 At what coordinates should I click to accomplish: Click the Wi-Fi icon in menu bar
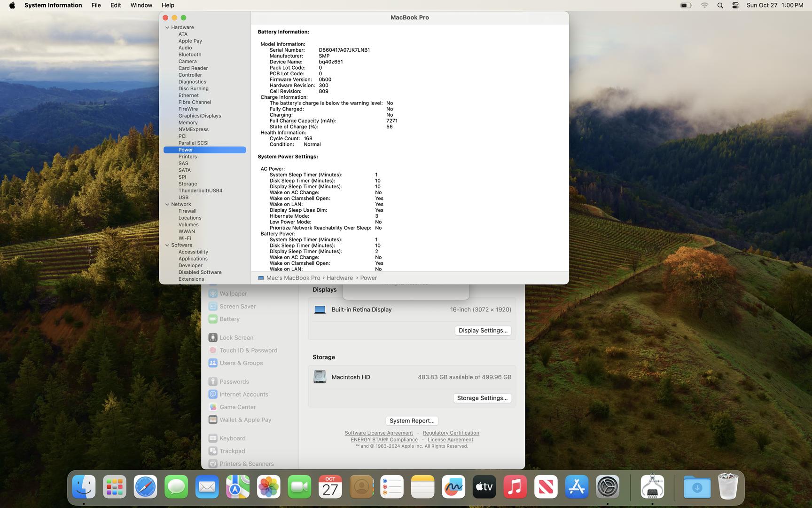click(x=704, y=5)
